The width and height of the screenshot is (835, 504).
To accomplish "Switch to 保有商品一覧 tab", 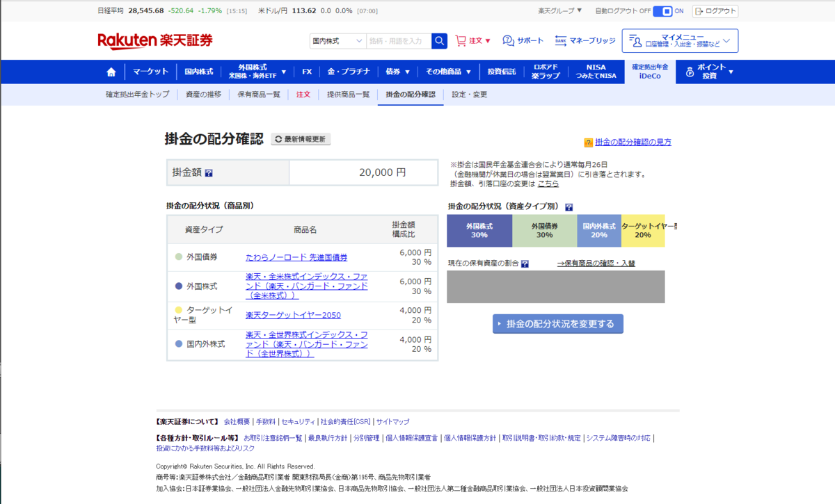I will point(258,94).
